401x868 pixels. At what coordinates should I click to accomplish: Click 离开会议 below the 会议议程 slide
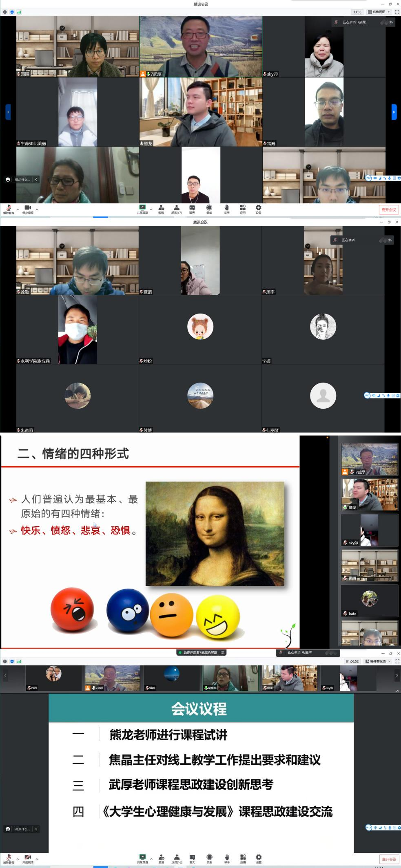coord(389,859)
